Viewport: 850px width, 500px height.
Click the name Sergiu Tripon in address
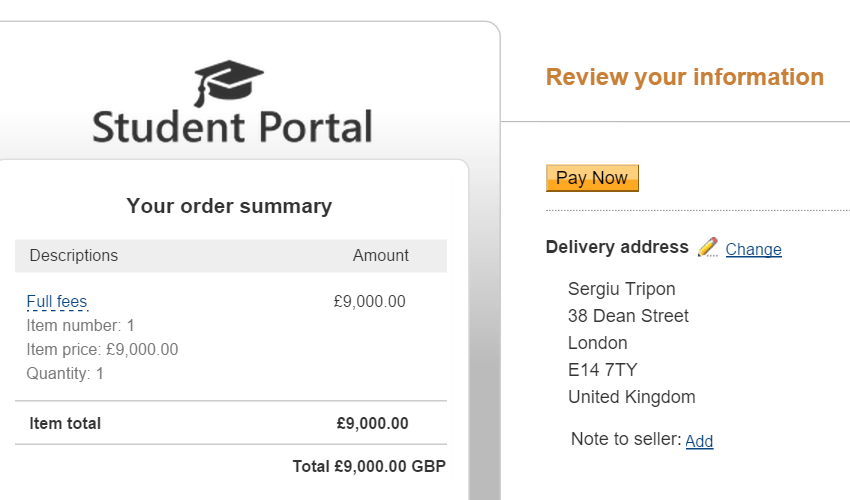pyautogui.click(x=621, y=290)
